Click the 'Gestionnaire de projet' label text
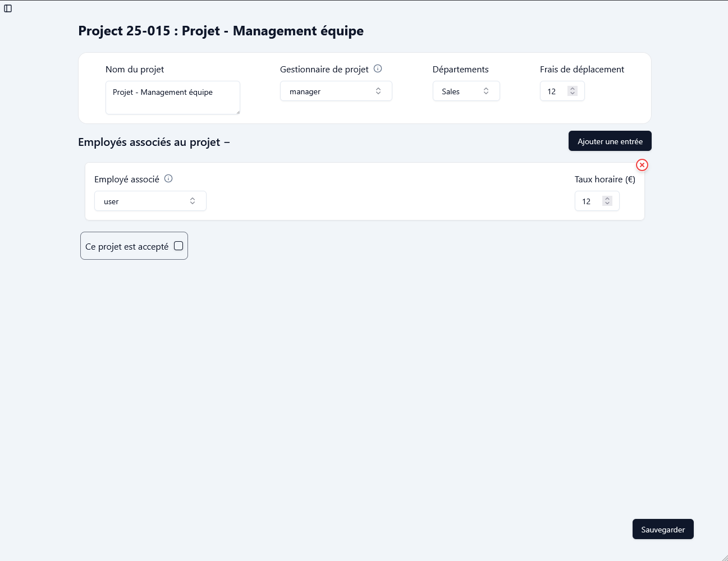 [x=324, y=69]
